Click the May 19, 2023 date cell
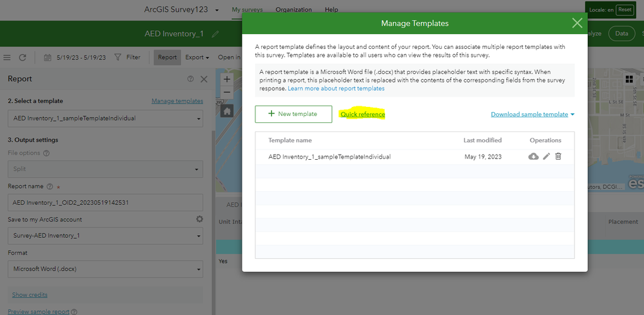644x315 pixels. [x=483, y=157]
